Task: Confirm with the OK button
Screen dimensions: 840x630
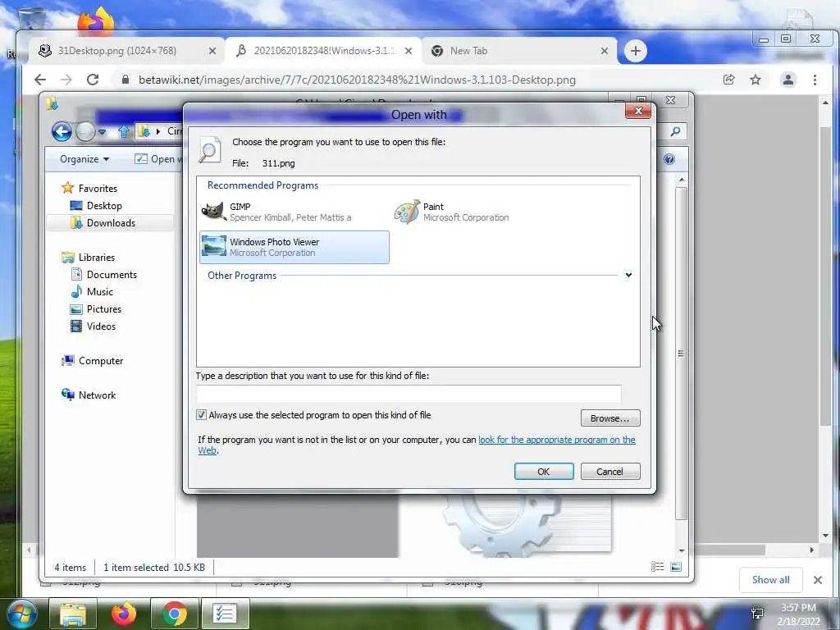Action: pyautogui.click(x=543, y=472)
